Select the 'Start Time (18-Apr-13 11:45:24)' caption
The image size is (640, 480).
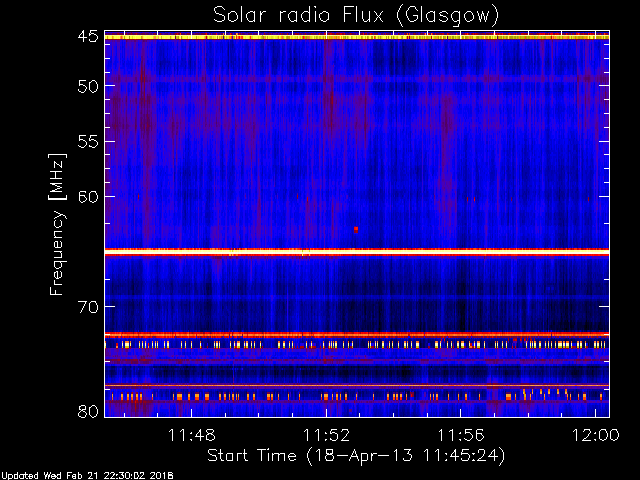pyautogui.click(x=356, y=456)
